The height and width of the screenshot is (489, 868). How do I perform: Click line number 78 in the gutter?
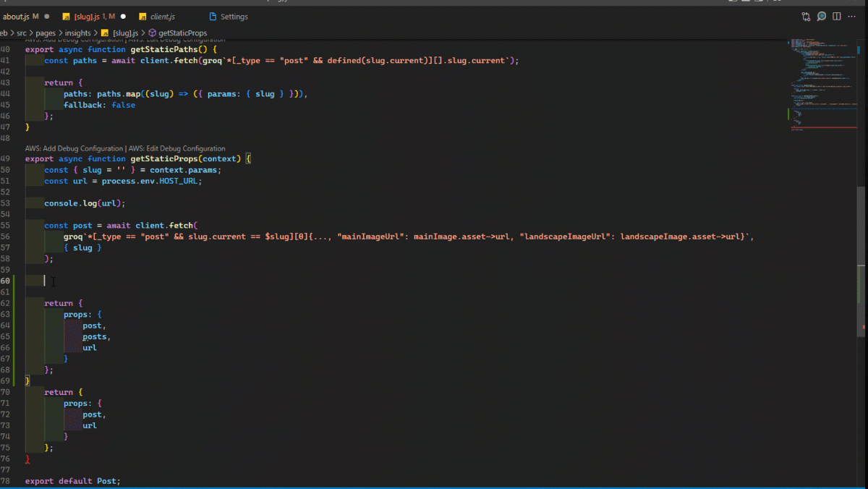click(6, 481)
